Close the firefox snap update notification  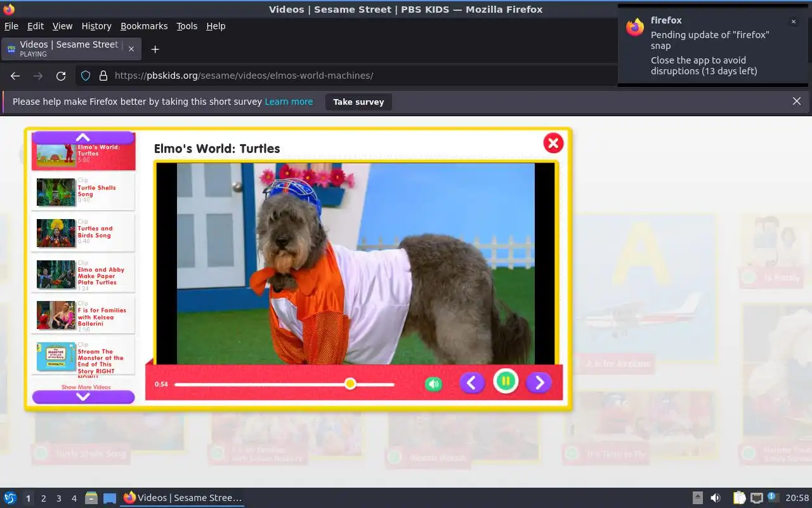point(793,22)
